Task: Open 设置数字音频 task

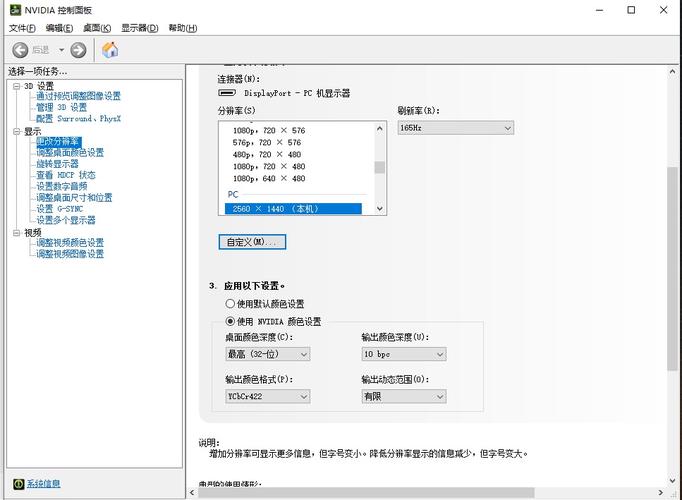Action: (62, 187)
